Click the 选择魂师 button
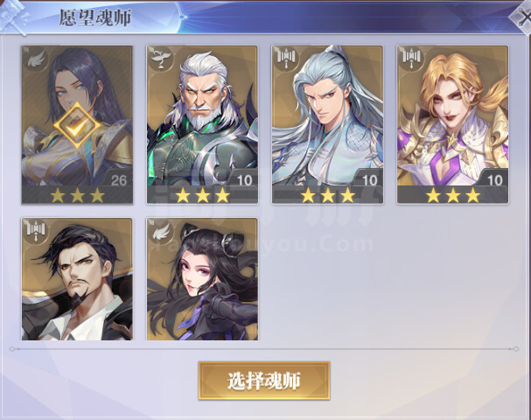 tap(264, 381)
